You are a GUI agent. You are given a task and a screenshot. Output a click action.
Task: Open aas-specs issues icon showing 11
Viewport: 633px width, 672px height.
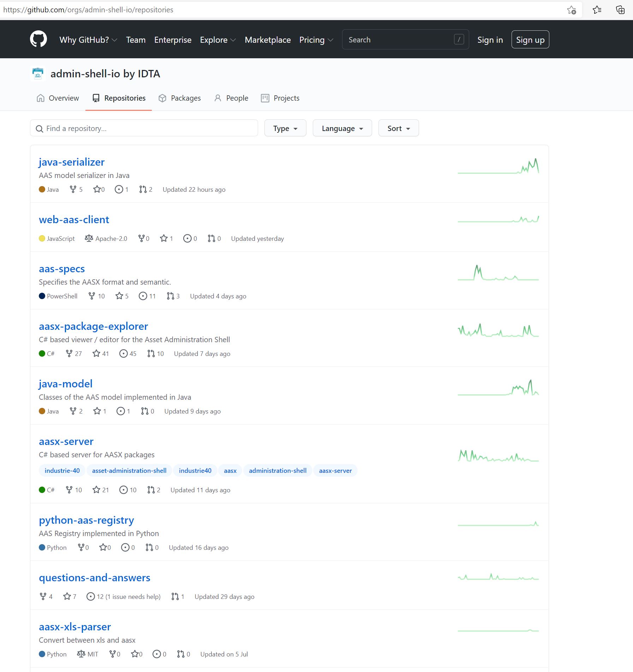click(143, 296)
